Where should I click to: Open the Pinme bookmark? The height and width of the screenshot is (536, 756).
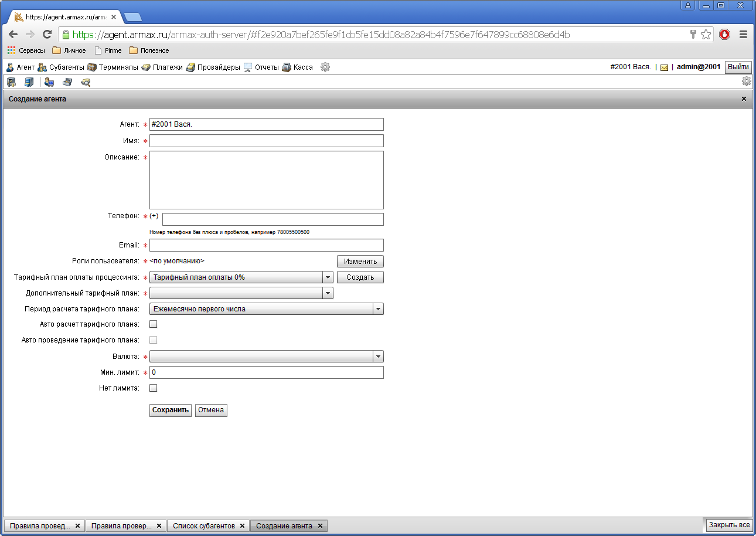(108, 50)
